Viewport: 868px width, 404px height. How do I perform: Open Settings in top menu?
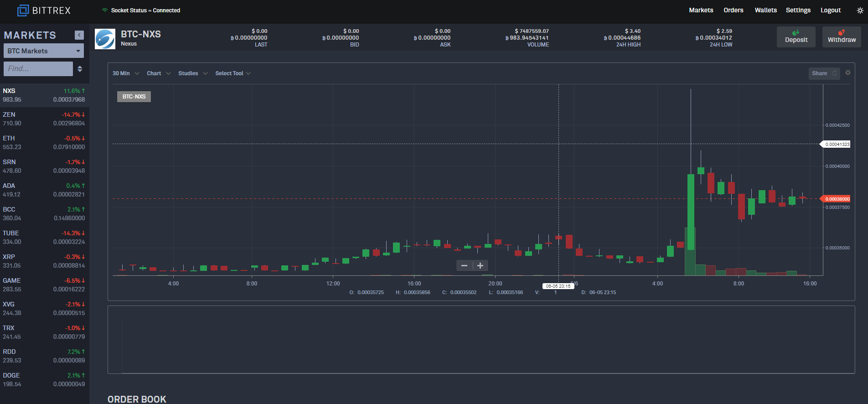coord(798,10)
